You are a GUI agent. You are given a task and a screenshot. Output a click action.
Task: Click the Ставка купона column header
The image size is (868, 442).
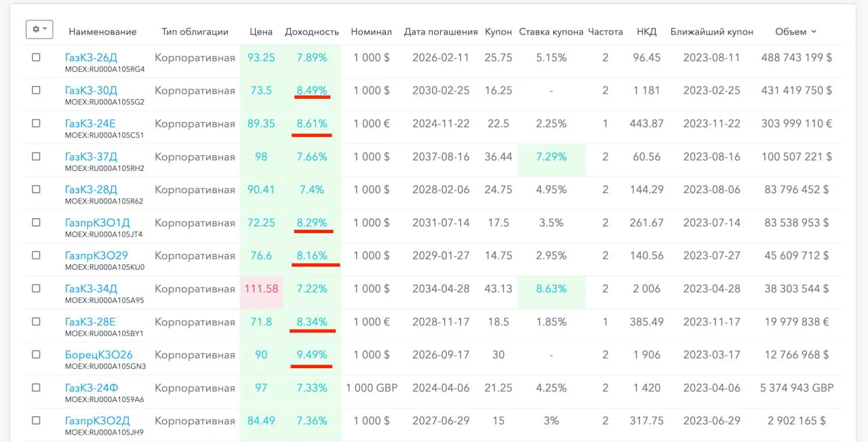click(x=551, y=32)
